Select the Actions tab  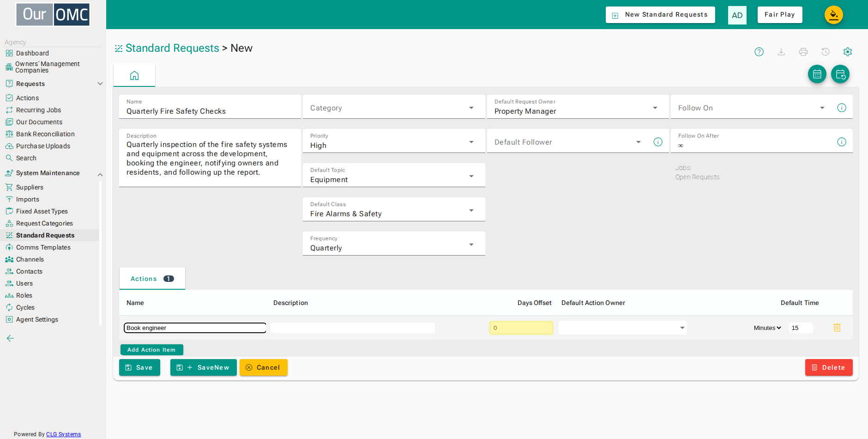coord(152,279)
